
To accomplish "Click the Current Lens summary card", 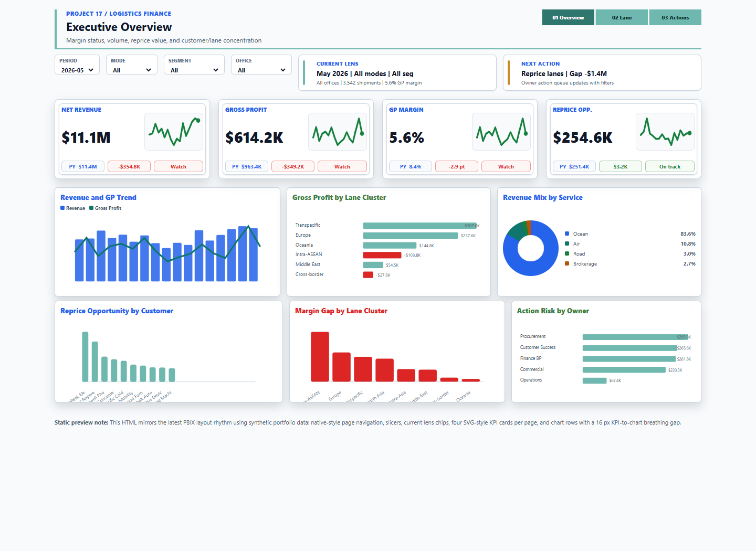I will pos(397,73).
